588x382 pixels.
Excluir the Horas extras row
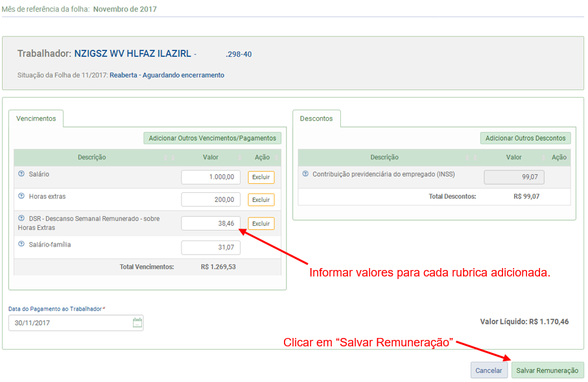pos(261,199)
